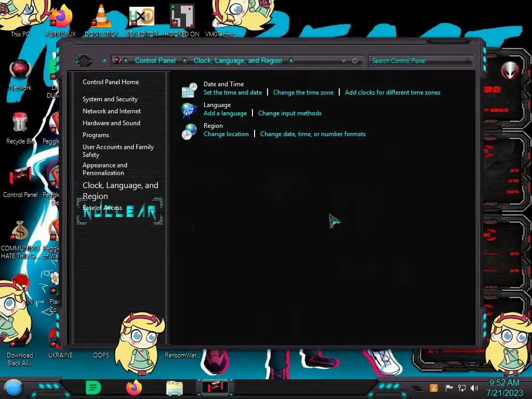Open volume speaker tray icon
Viewport: 532px width, 399px height.
(474, 388)
